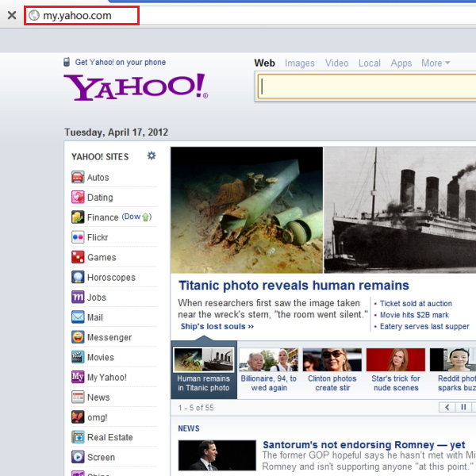
Task: Click the omg! icon
Action: tap(78, 417)
